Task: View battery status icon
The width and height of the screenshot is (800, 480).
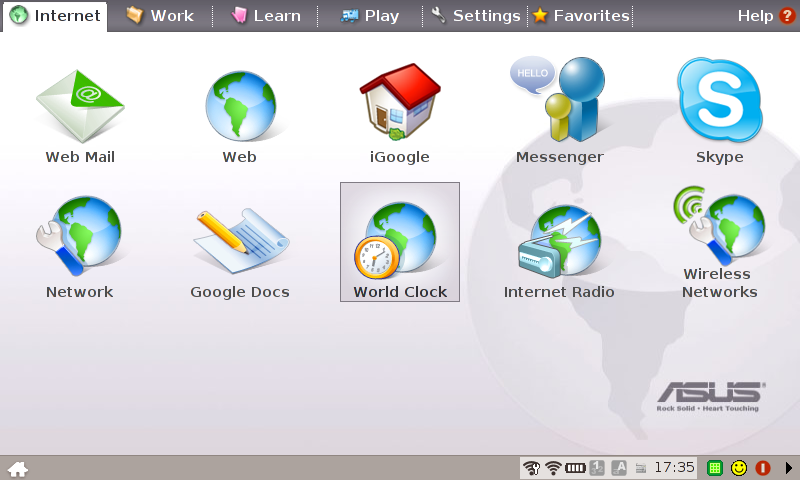Action: 575,467
